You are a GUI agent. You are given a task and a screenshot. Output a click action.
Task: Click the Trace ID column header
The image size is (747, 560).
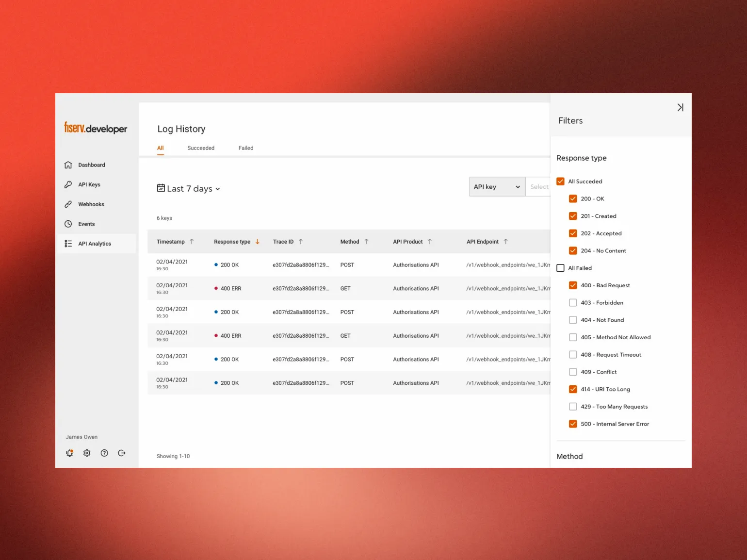point(283,242)
